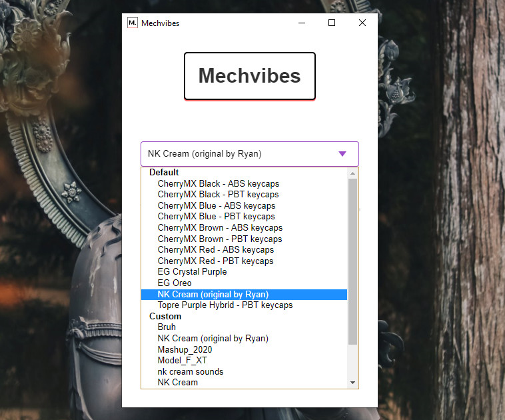Click highlighted NK Cream (original by Ryan) option
This screenshot has width=505, height=420.
244,294
